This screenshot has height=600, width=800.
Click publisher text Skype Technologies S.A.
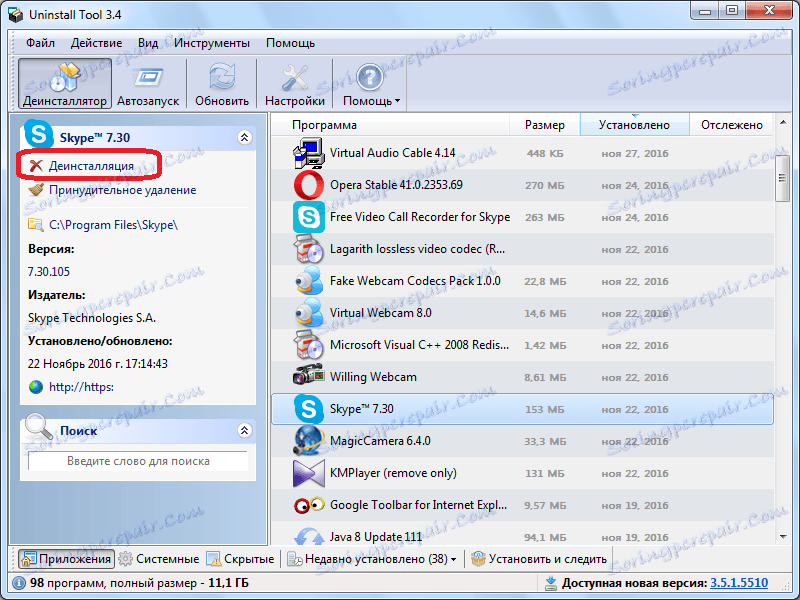(x=92, y=318)
